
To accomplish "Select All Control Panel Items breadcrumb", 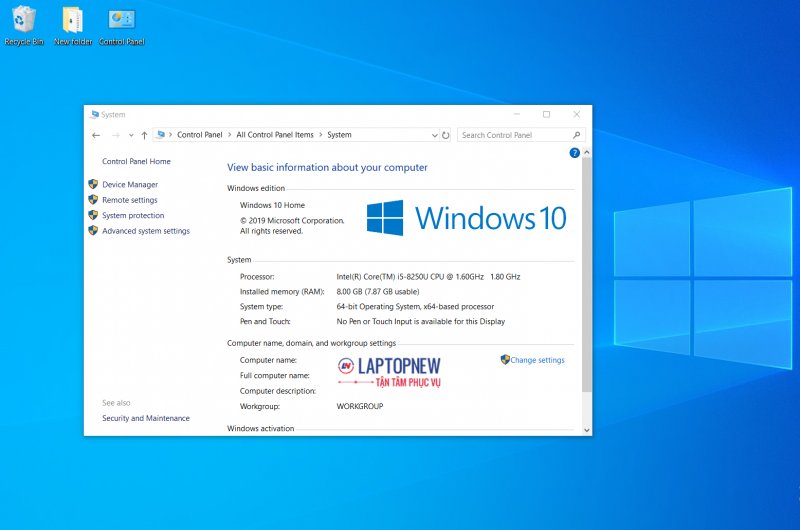I will [274, 135].
